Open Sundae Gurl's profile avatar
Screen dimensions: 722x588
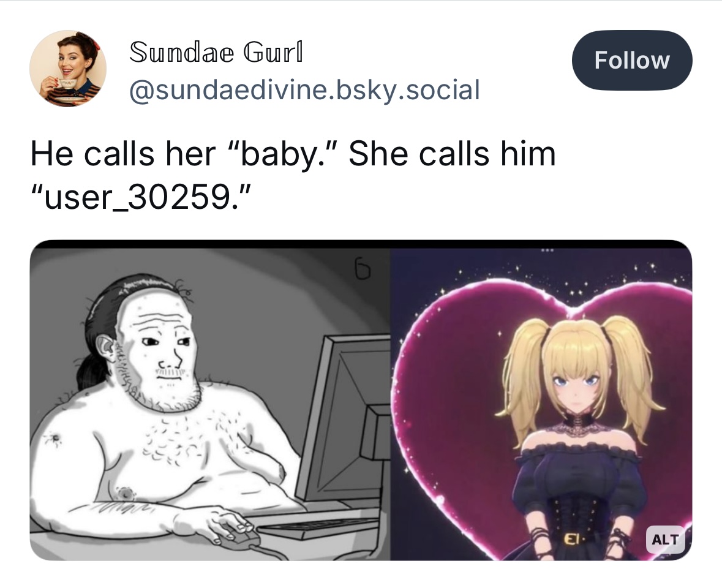pos(68,69)
